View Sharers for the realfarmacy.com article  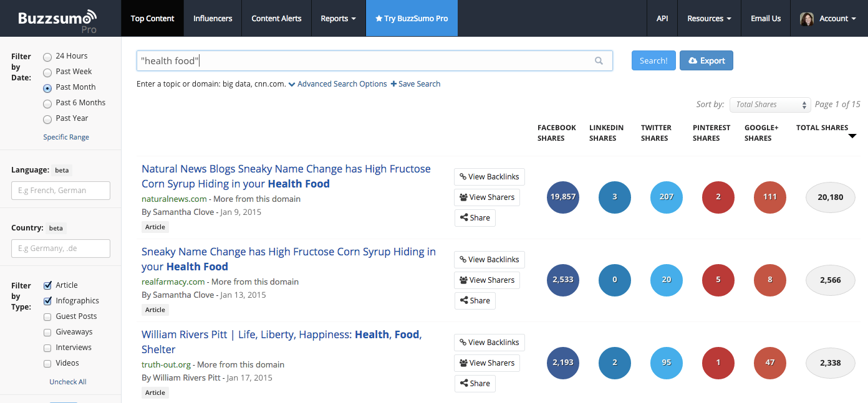[487, 280]
